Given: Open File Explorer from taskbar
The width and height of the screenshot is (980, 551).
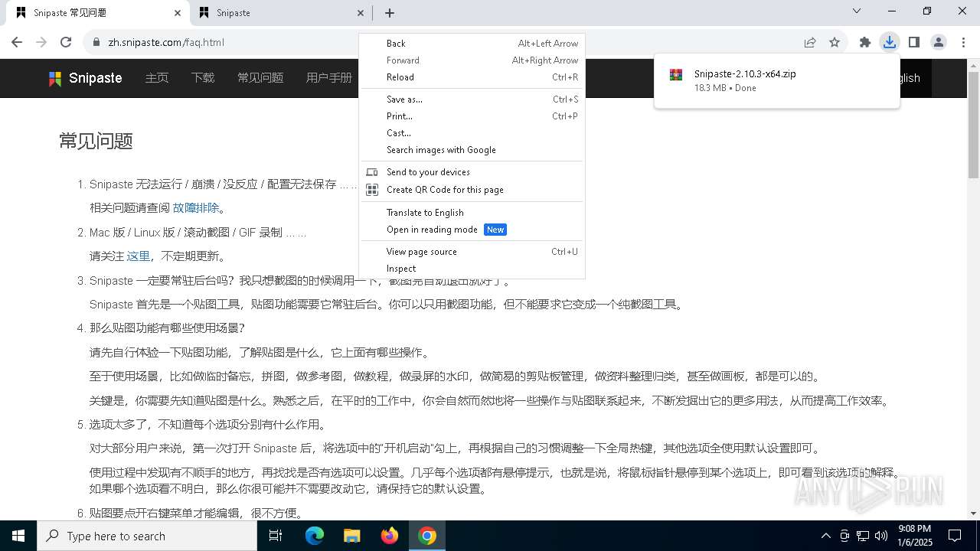Looking at the screenshot, I should coord(351,536).
